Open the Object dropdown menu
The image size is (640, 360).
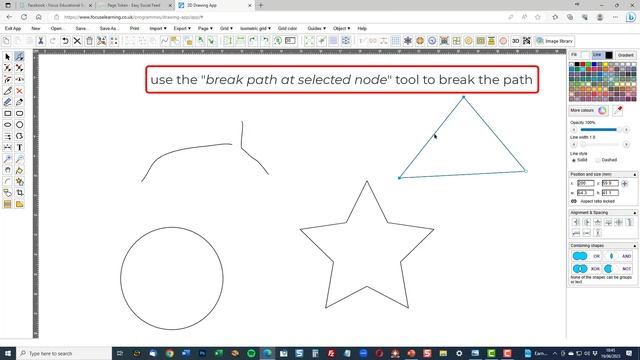tap(342, 29)
